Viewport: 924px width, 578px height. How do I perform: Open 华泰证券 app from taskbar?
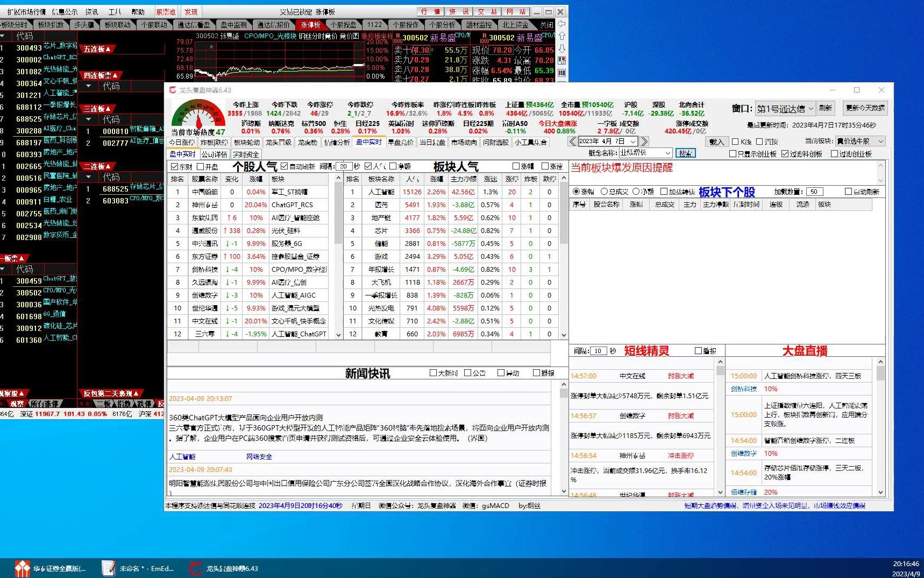(x=51, y=568)
